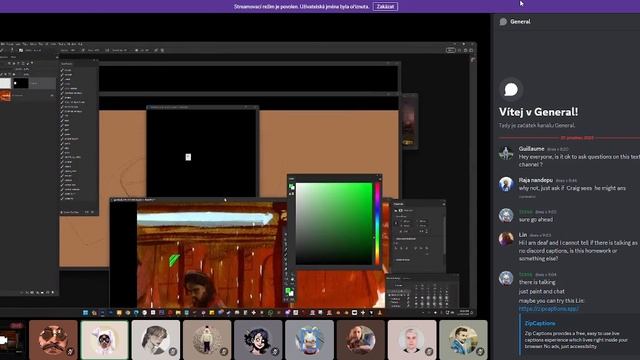This screenshot has height=360, width=640.
Task: Click the muted icon on the mustached man tile
Action: [x=70, y=351]
